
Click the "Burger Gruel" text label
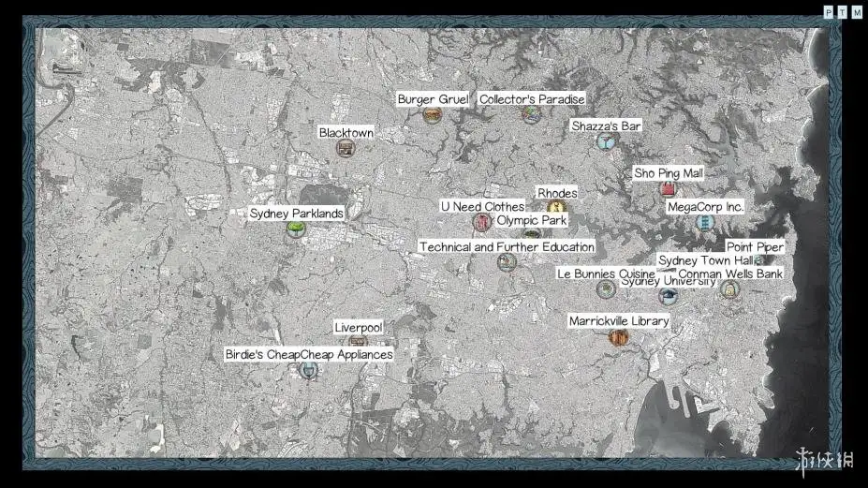pos(433,99)
